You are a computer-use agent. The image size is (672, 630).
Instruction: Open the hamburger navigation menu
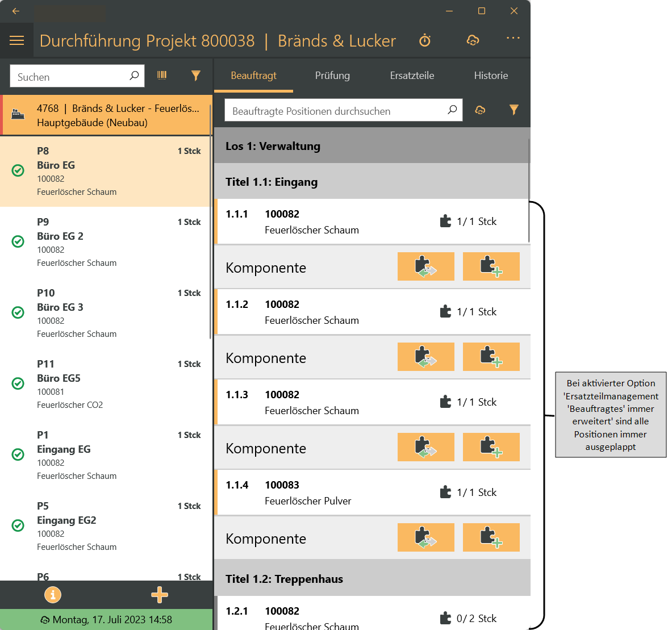coord(17,40)
